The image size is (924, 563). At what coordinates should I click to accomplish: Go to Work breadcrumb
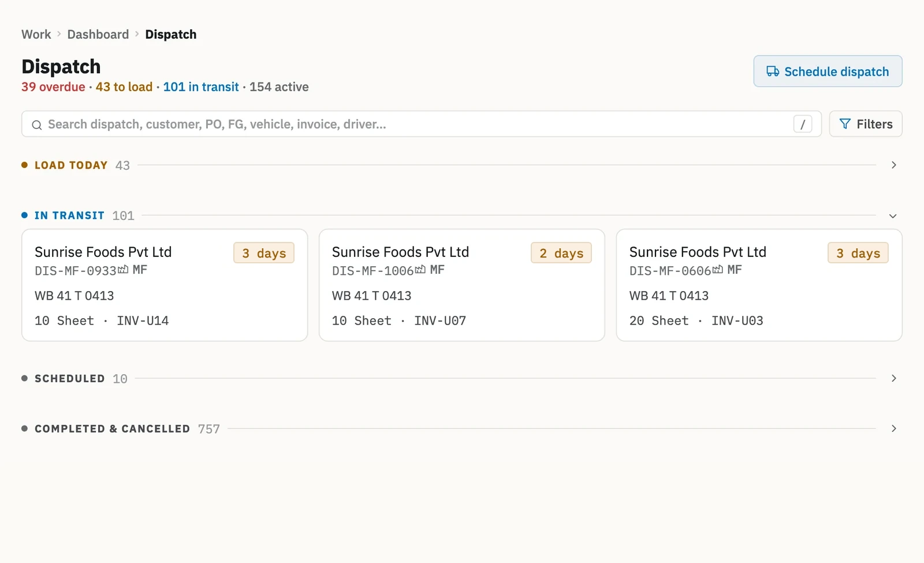(x=36, y=35)
